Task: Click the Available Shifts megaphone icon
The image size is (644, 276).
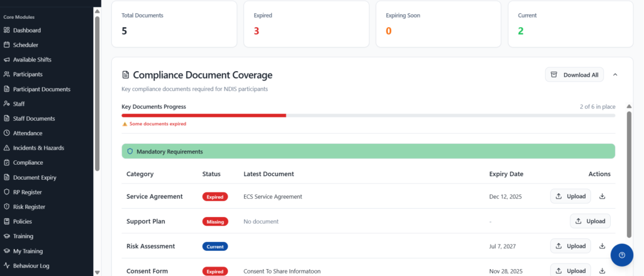Action: point(6,60)
